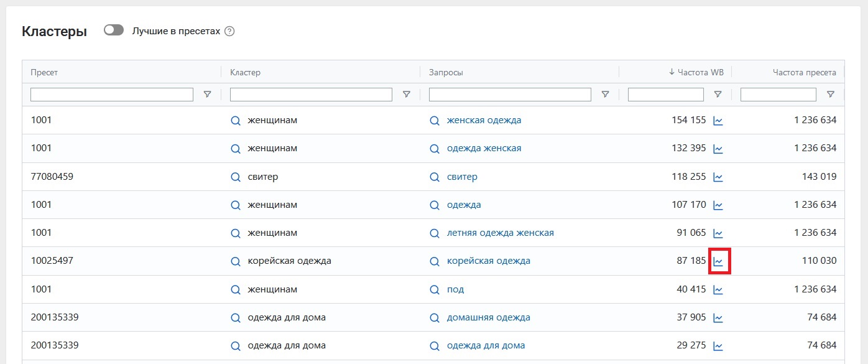This screenshot has width=868, height=364.
Task: Sort by Запросы column header
Action: (x=446, y=72)
